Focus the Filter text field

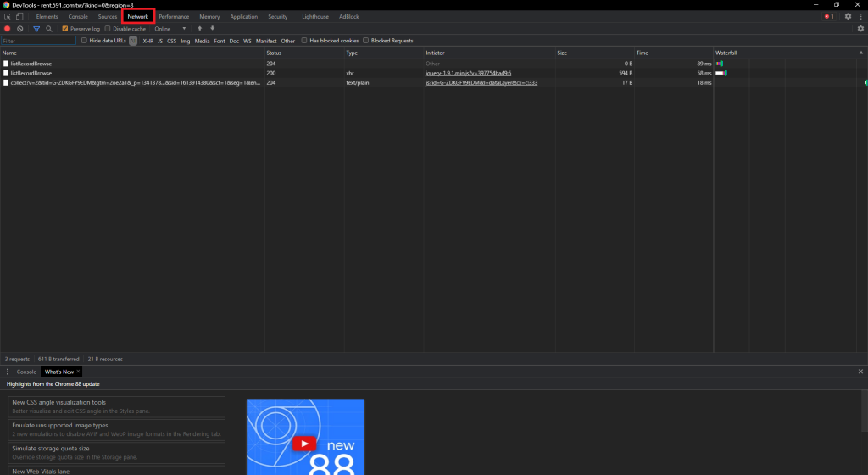pos(38,41)
